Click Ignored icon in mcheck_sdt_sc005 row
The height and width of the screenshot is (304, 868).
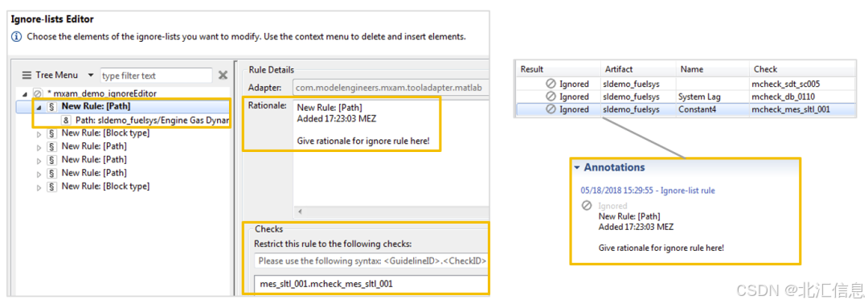tap(551, 84)
